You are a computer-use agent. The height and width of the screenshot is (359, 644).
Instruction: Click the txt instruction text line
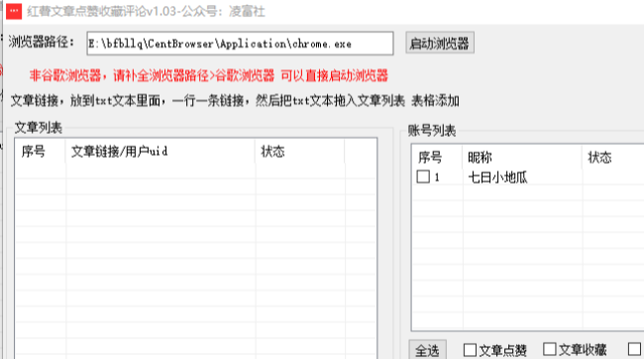click(x=235, y=101)
